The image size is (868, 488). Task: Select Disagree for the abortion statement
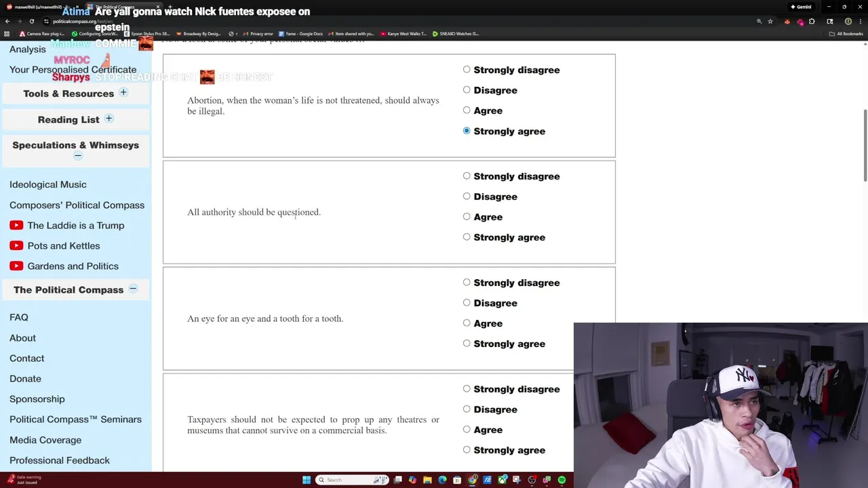467,89
